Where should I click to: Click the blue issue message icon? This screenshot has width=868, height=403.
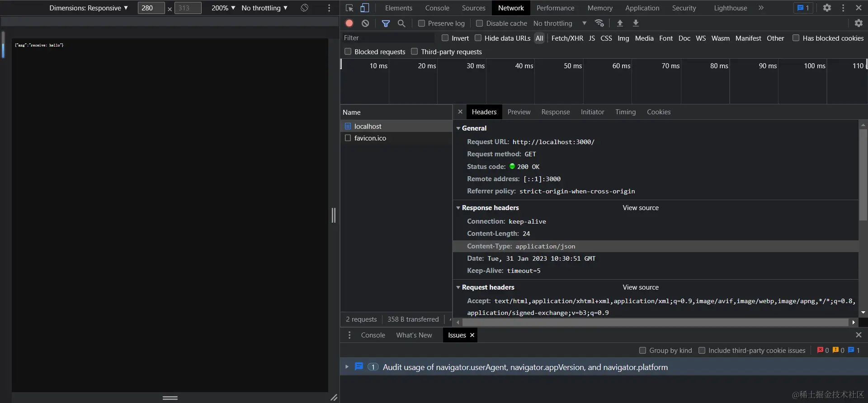click(359, 366)
